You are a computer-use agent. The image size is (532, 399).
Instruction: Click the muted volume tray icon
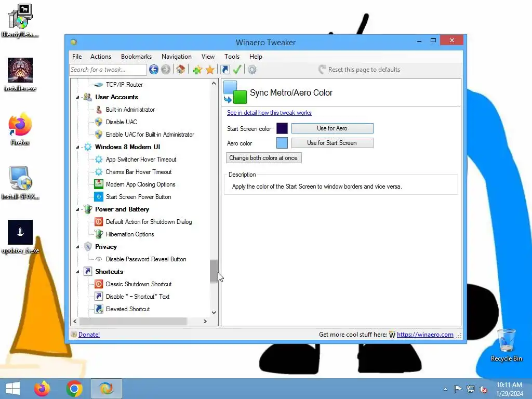(483, 389)
